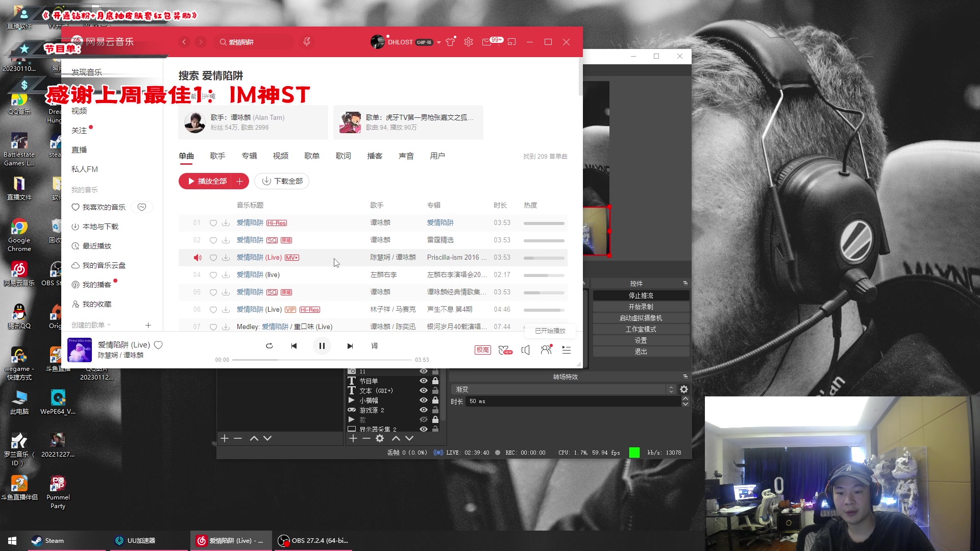This screenshot has width=980, height=551.
Task: Toggle lock on 小横幅 source
Action: (435, 400)
